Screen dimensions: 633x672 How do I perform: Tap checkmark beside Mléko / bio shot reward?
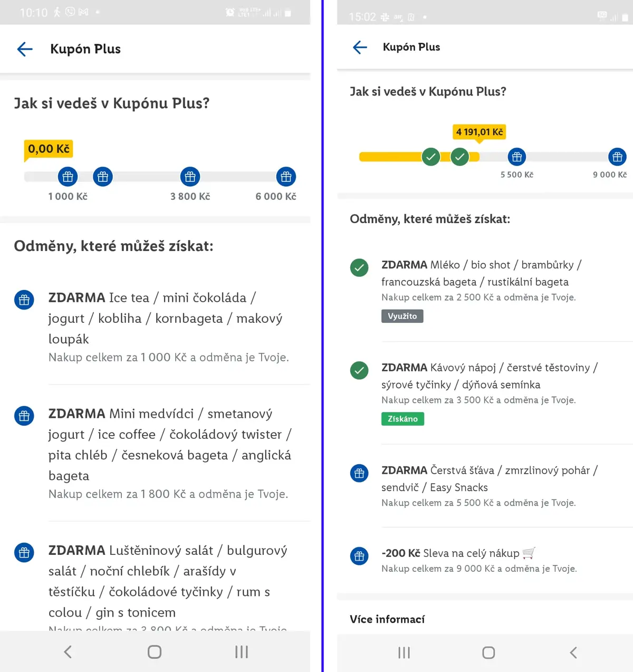point(359,268)
